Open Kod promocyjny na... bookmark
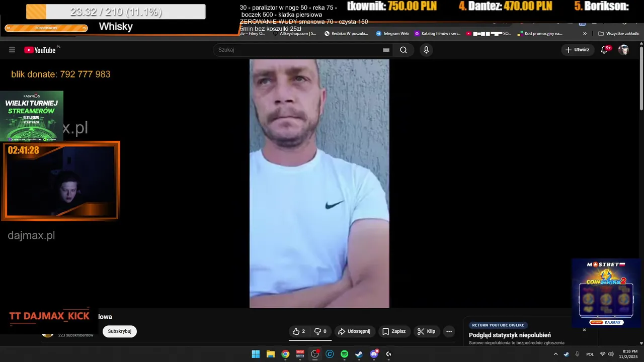This screenshot has width=644, height=362. 539,34
